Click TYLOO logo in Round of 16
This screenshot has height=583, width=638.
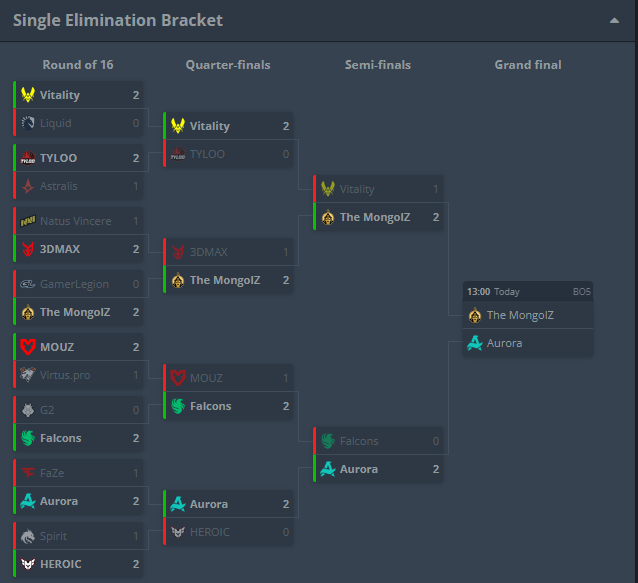tap(28, 158)
